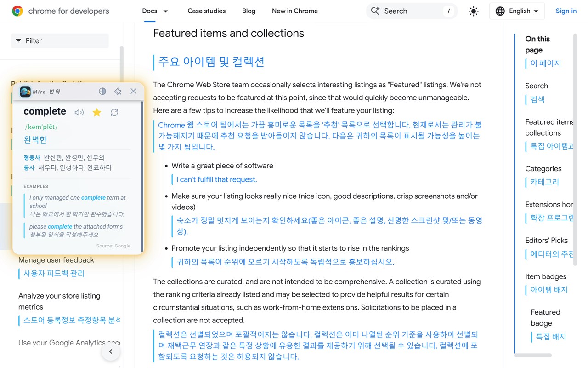Expand the Docs dropdown arrow
The height and width of the screenshot is (368, 588).
point(166,11)
